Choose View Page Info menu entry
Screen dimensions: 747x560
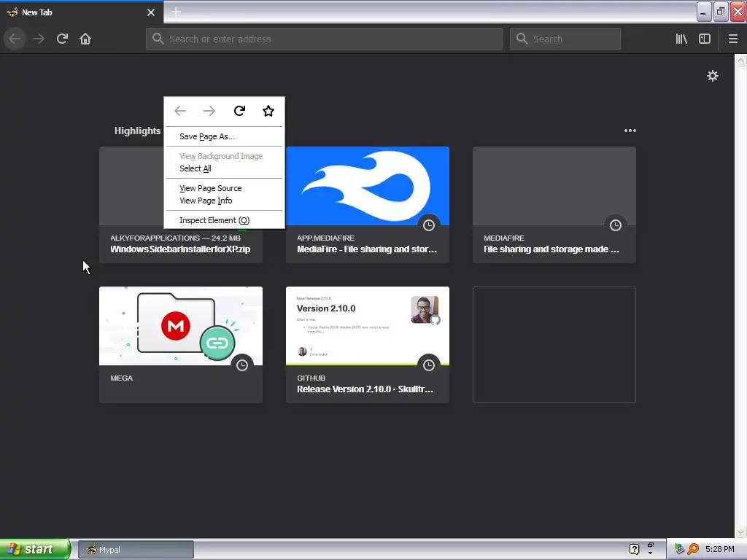click(225, 201)
